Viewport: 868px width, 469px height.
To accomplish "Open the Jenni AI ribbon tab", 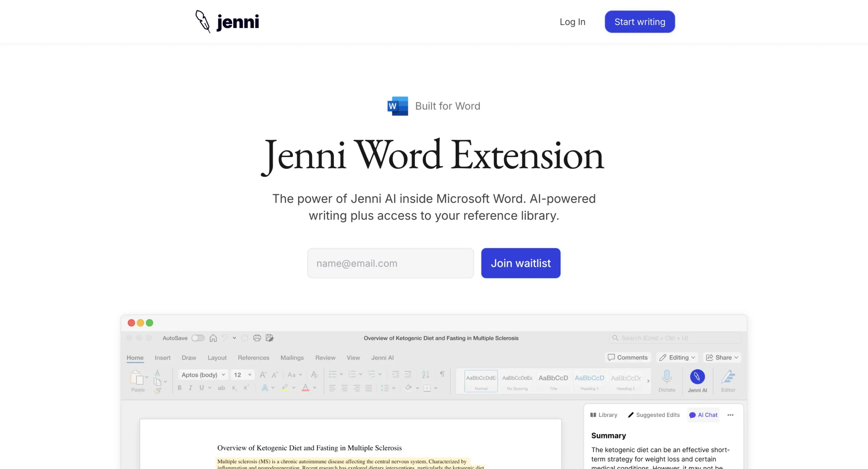I will point(382,358).
